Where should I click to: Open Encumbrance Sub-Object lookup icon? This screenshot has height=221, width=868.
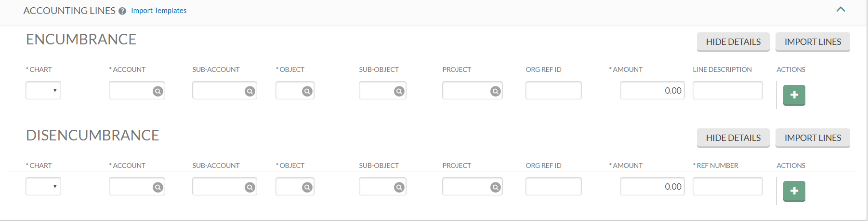pos(399,91)
